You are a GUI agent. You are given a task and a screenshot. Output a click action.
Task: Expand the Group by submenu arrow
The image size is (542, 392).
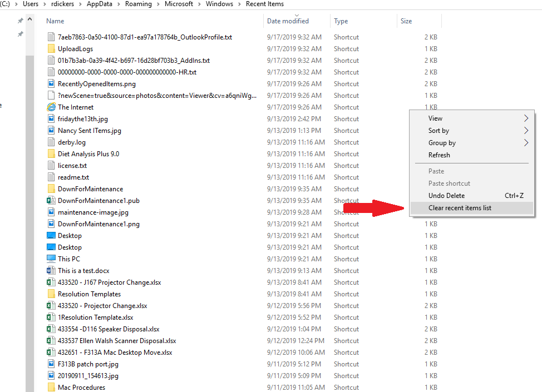526,143
